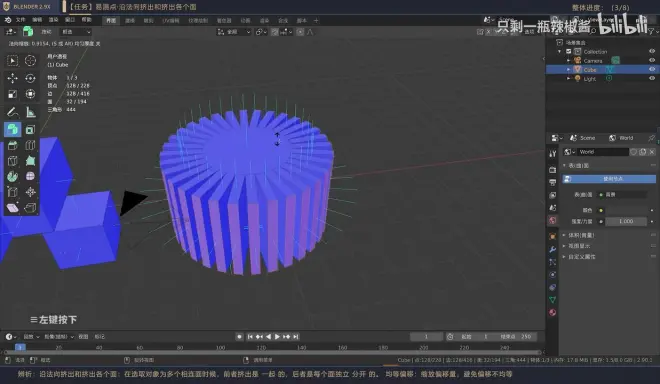This screenshot has height=384, width=660.
Task: Open the Output properties tab
Action: pos(553,182)
